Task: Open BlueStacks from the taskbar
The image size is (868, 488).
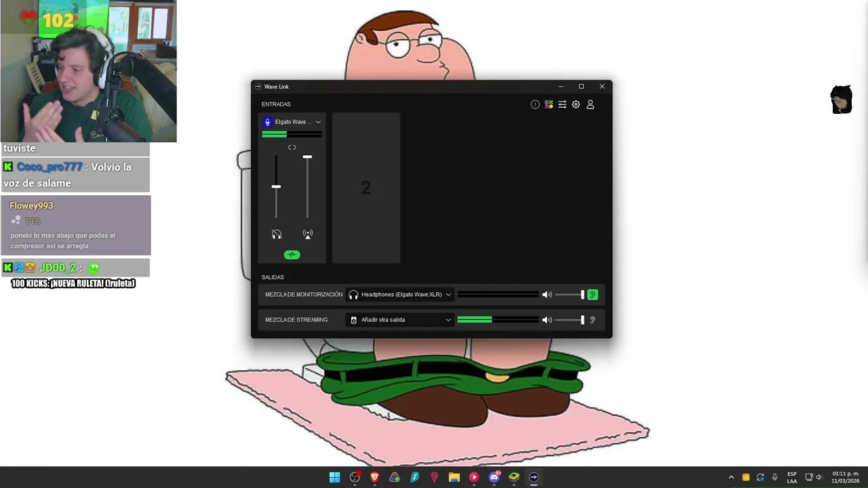Action: (514, 477)
